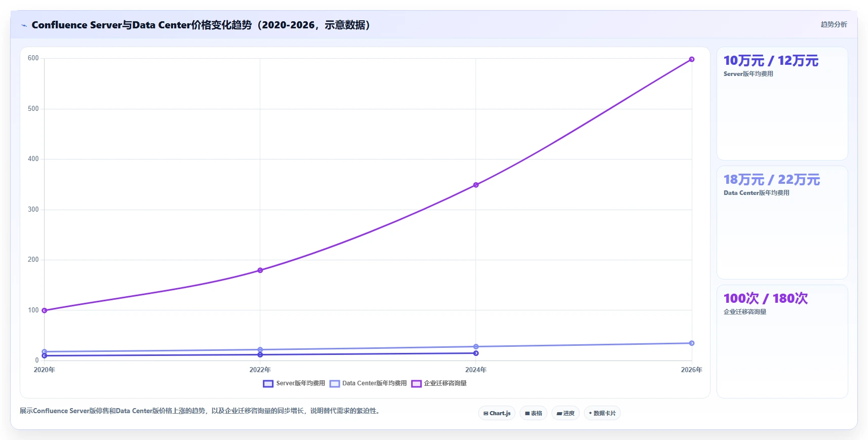Click the Server版年均费用 legend color box
Image resolution: width=868 pixels, height=440 pixels.
268,383
